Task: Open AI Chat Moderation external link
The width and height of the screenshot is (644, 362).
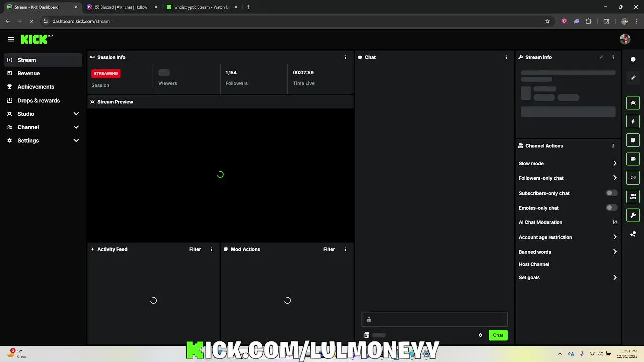Action: coord(615,222)
